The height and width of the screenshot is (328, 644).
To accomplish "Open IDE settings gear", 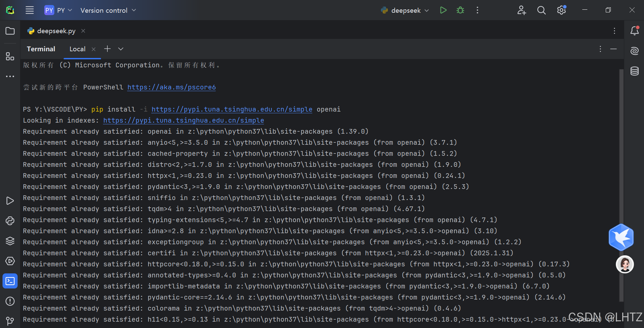I will tap(561, 10).
